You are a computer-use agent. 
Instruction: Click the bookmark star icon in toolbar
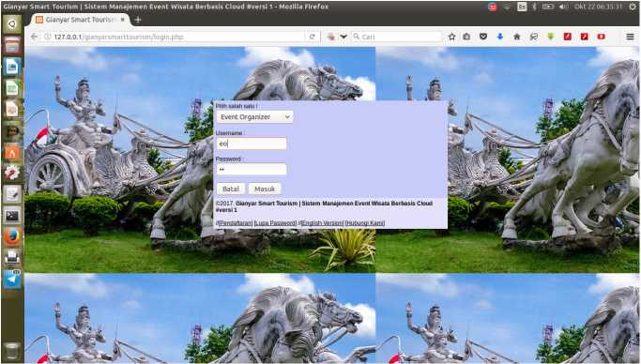(451, 37)
